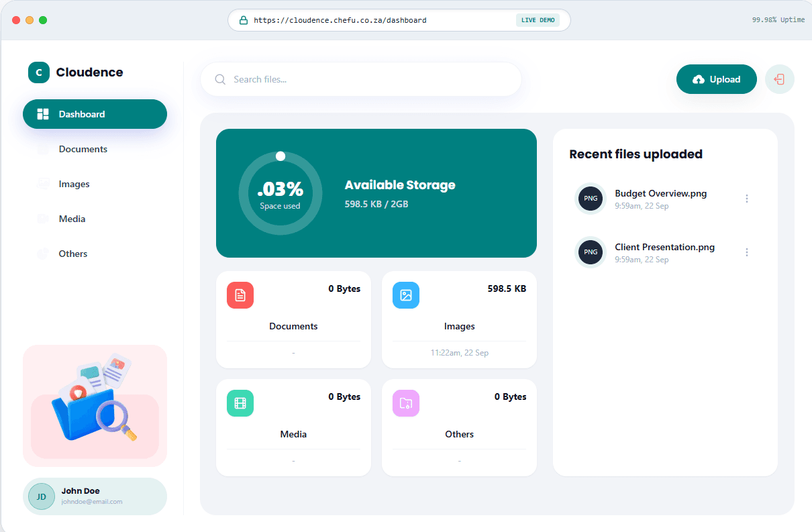Open the Images storage card title
Viewport: 812px width, 532px height.
460,326
